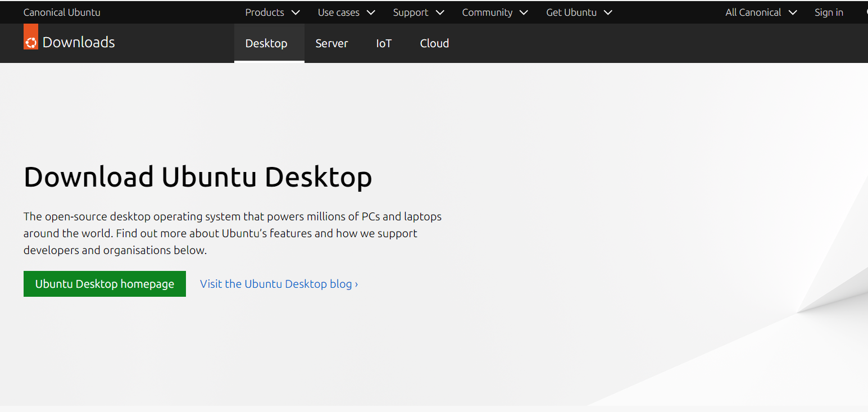Click the Download Ubuntu Desktop heading
The image size is (868, 412).
point(198,177)
